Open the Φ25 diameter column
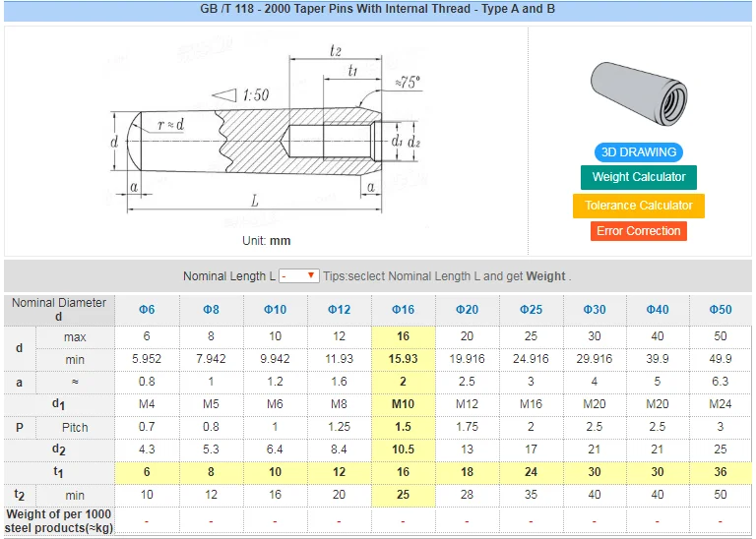The width and height of the screenshot is (756, 539). click(x=531, y=310)
